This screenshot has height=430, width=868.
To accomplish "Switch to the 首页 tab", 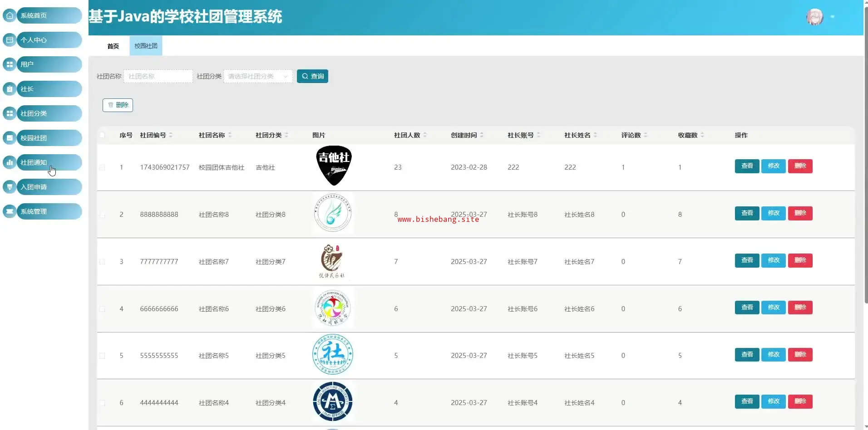I will click(x=113, y=46).
